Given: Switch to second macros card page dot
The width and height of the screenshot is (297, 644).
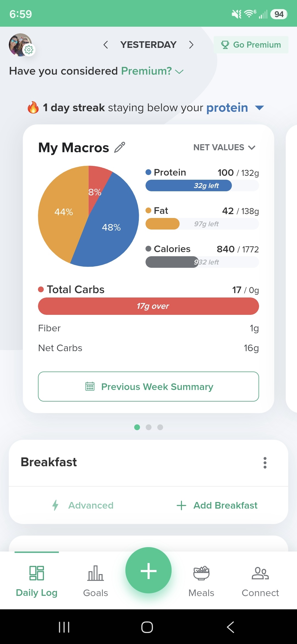Looking at the screenshot, I should (149, 427).
